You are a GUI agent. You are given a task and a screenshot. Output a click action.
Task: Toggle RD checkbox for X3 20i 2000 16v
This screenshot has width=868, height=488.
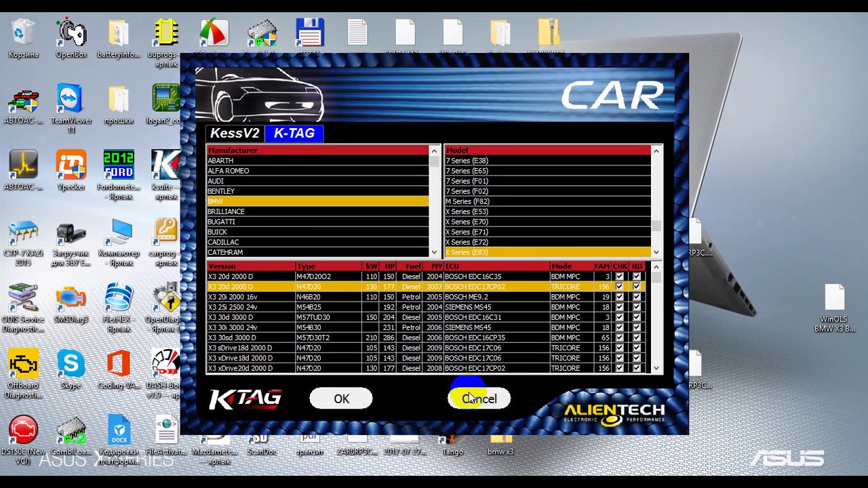pyautogui.click(x=636, y=297)
